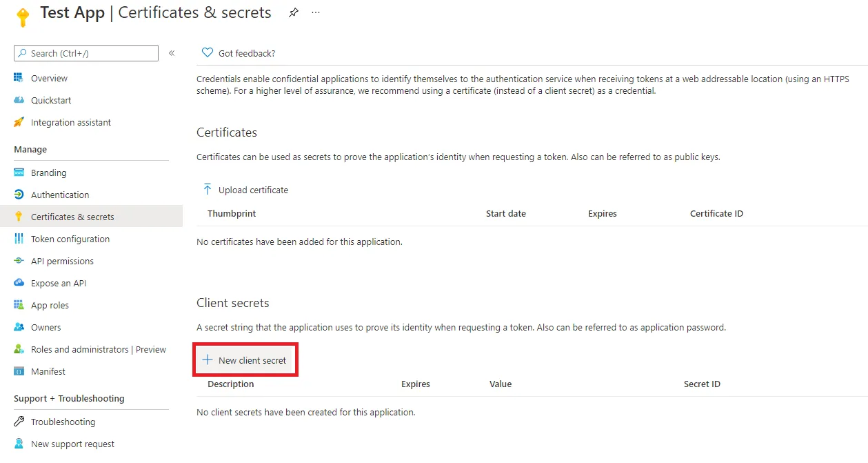Open the App roles section
Image resolution: width=868 pixels, height=463 pixels.
pyautogui.click(x=52, y=305)
